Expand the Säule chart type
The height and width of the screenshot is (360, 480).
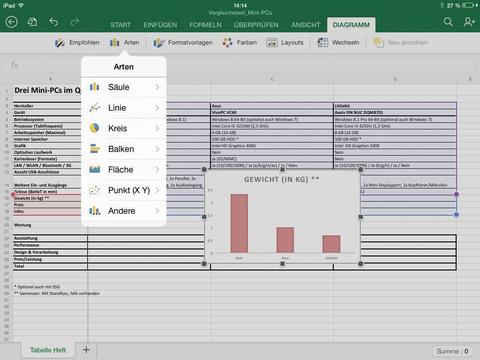pyautogui.click(x=124, y=87)
